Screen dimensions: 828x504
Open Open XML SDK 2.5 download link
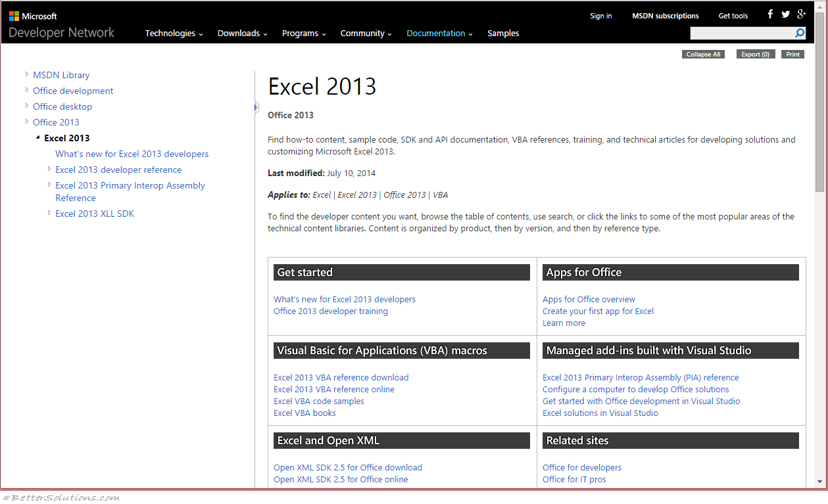point(348,467)
